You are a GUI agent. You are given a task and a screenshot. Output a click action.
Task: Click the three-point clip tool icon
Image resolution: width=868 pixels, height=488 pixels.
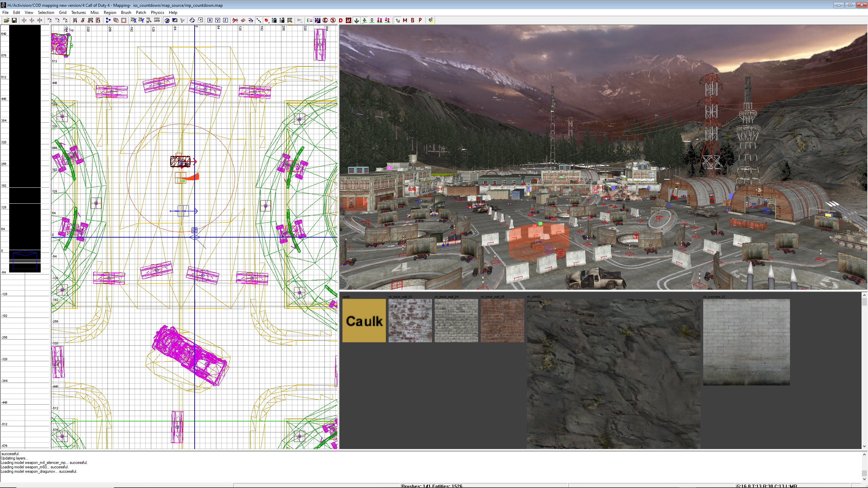[x=108, y=20]
